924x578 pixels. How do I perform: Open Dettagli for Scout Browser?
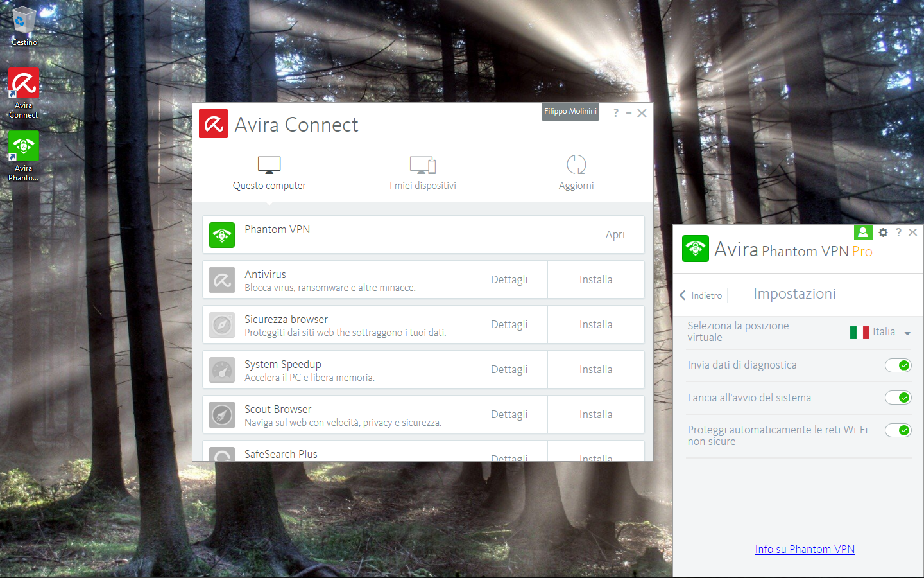coord(509,415)
